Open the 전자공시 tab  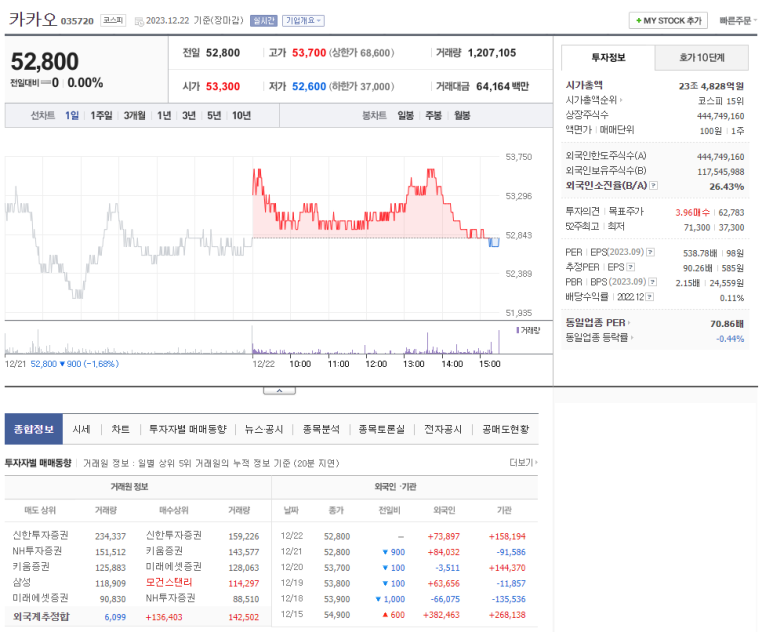pyautogui.click(x=443, y=429)
